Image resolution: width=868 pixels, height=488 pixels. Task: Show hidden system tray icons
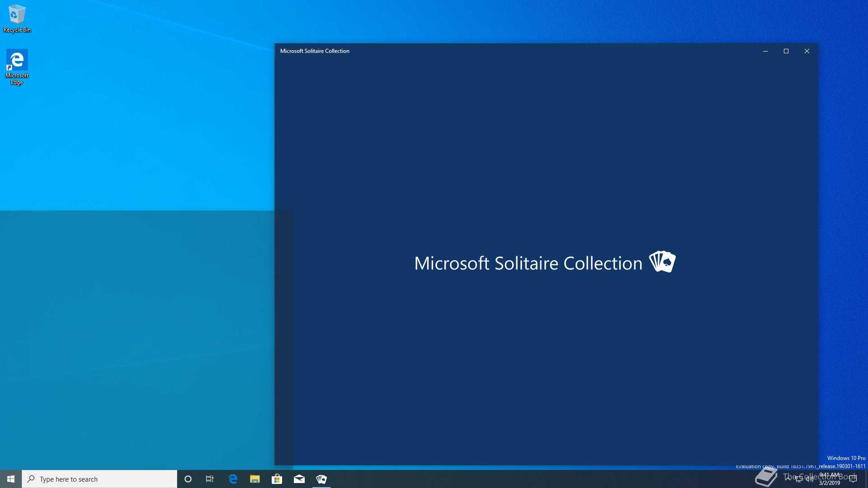(788, 479)
